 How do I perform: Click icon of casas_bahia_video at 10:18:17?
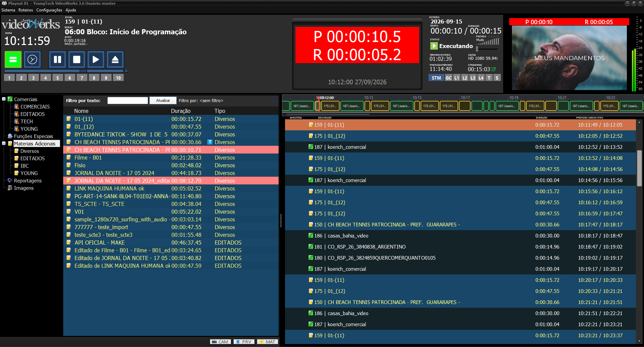coord(311,235)
